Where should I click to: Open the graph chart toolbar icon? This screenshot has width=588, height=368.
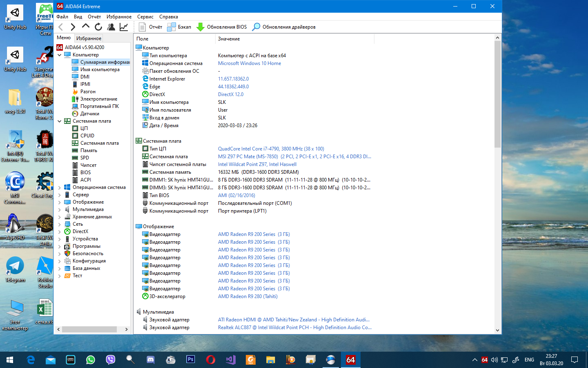pos(124,27)
